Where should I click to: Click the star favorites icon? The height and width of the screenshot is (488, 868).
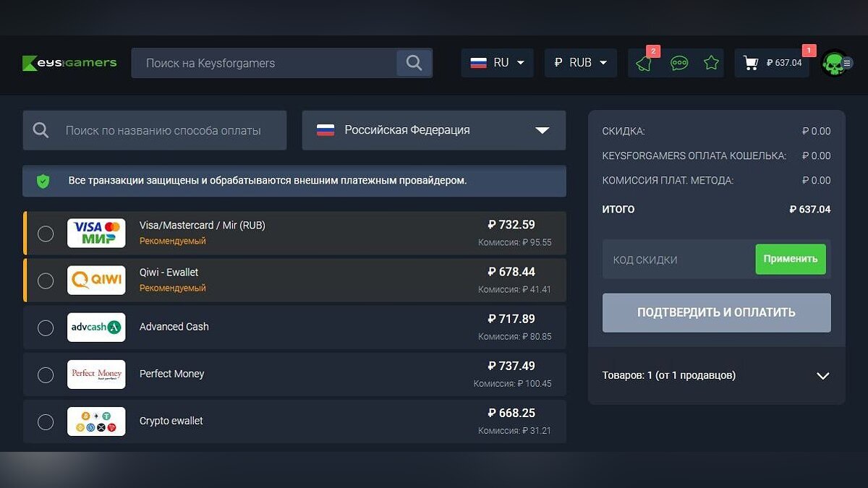pyautogui.click(x=711, y=63)
